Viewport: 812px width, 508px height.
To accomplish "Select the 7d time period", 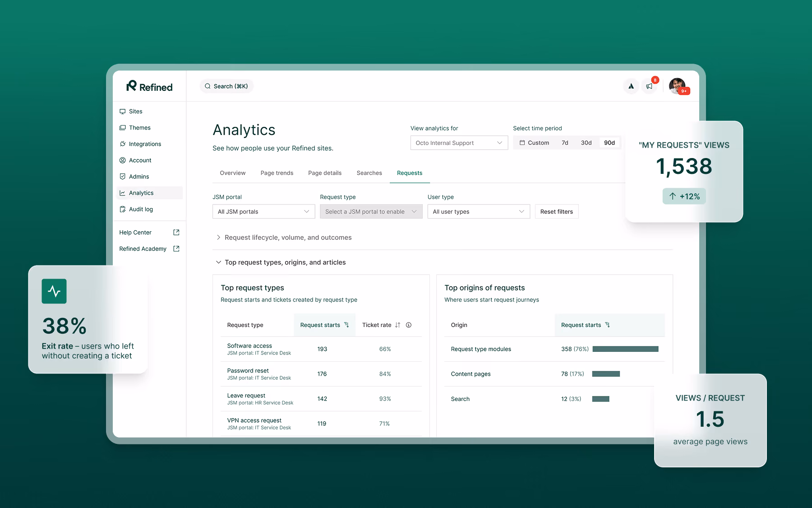I will pyautogui.click(x=565, y=143).
